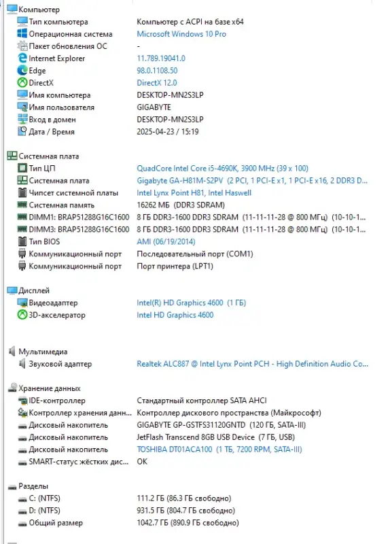Select the Вход в домен row label
This screenshot has width=392, height=544.
point(52,120)
